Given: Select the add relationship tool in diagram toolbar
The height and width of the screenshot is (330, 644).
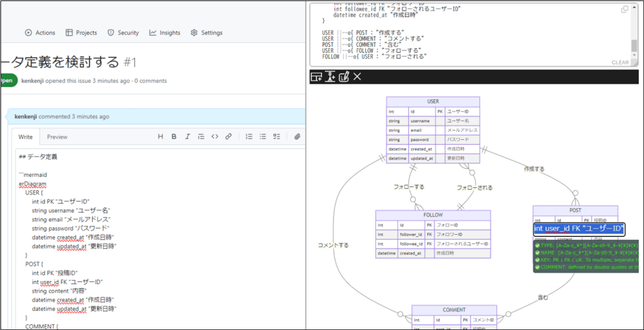Looking at the screenshot, I should point(330,77).
